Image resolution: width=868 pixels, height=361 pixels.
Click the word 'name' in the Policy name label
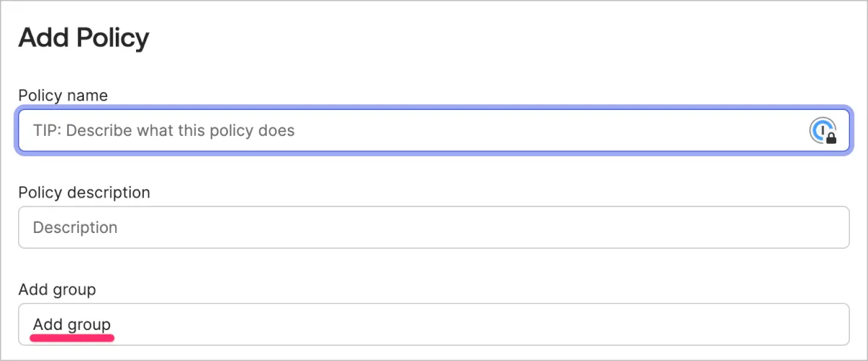(88, 95)
